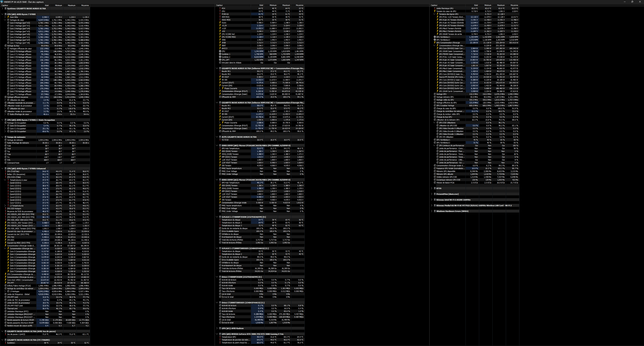Expand the PresentMon [dwm.exe] sensor group
644x346 pixels.
[x=432, y=194]
